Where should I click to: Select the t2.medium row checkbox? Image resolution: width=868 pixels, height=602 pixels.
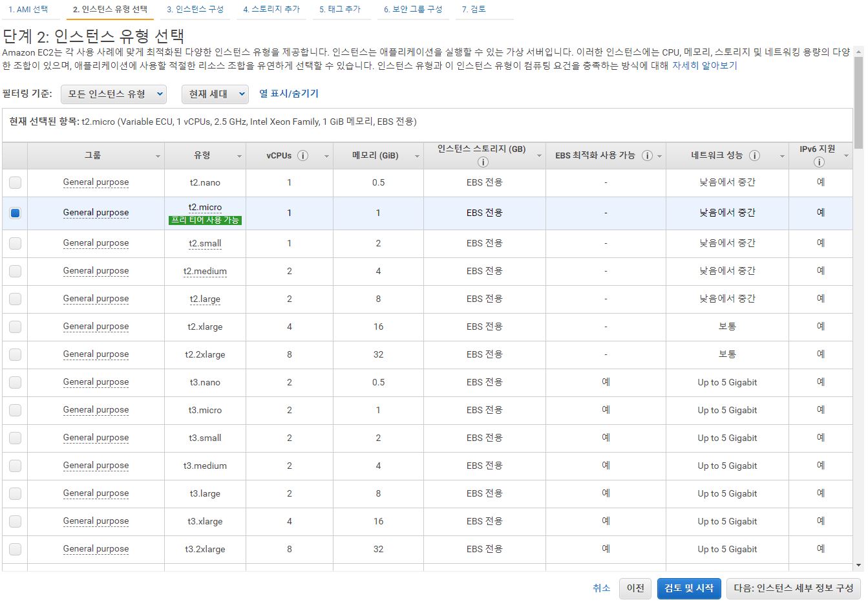coord(15,271)
